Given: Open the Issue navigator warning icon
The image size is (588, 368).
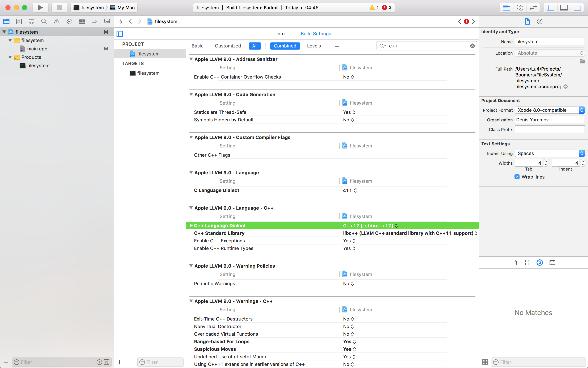Looking at the screenshot, I should 56,21.
